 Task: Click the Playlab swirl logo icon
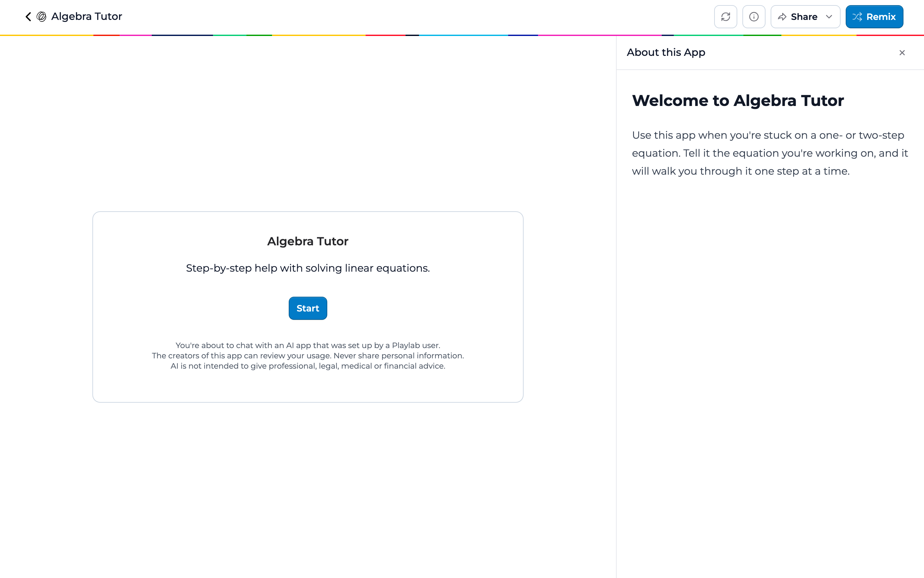(x=41, y=16)
